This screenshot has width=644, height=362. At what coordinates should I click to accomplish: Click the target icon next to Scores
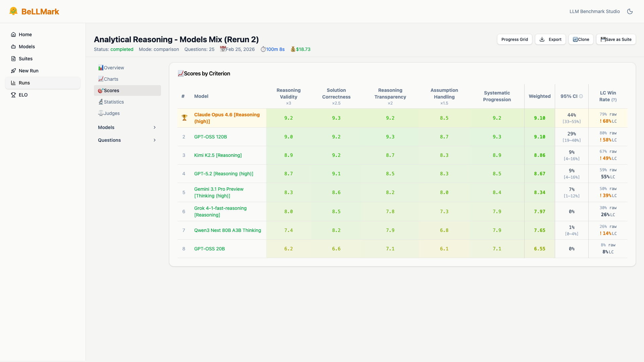pyautogui.click(x=100, y=90)
